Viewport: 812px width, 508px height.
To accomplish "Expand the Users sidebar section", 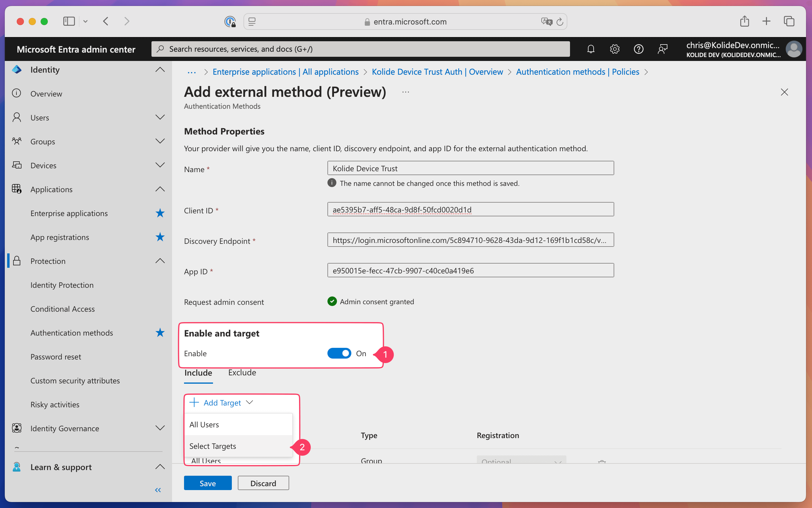I will [x=160, y=117].
